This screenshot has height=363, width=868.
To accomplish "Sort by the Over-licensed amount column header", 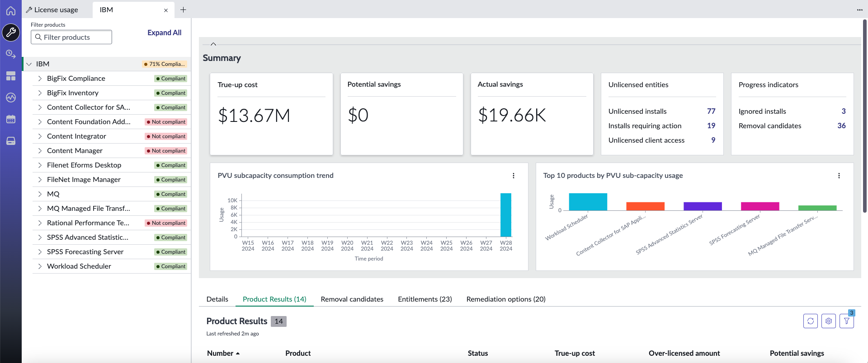I will coord(684,353).
